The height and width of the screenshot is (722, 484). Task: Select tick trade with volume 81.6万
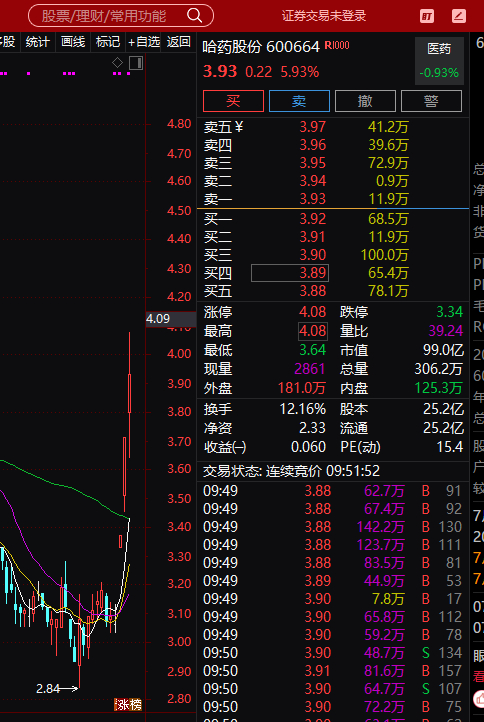[x=332, y=671]
